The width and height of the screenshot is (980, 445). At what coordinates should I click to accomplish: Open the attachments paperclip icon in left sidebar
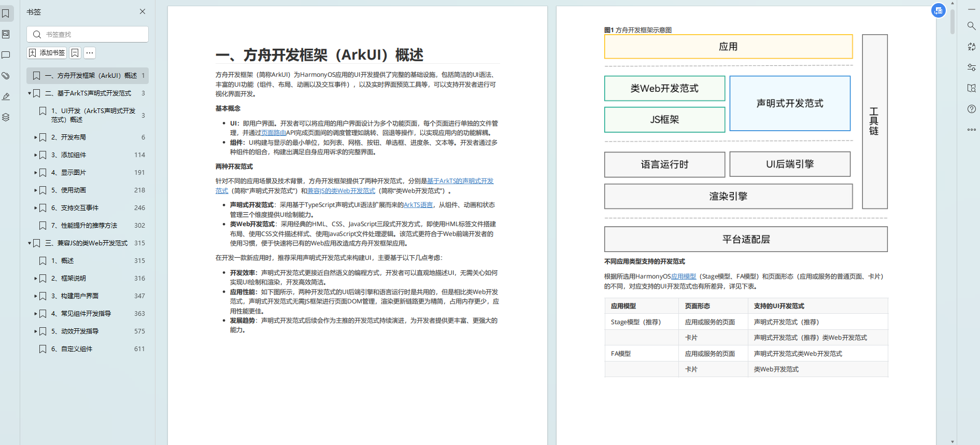6,76
